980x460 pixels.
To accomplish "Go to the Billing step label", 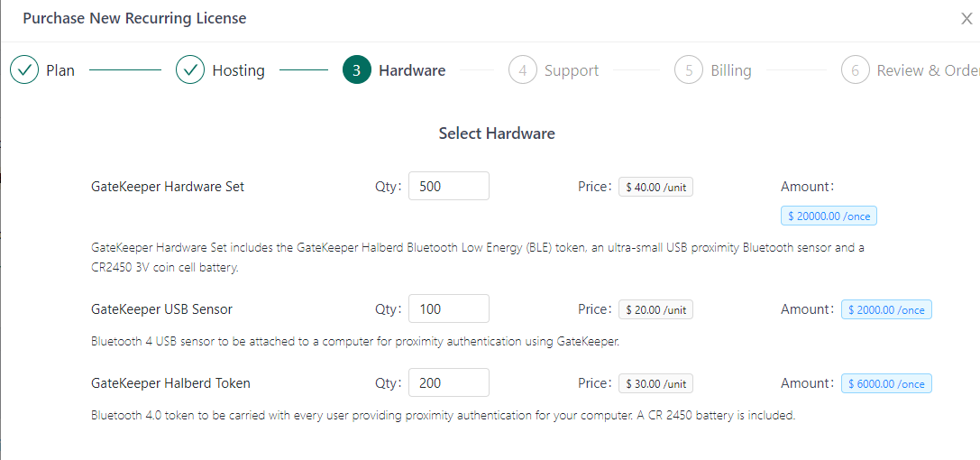I will 730,70.
